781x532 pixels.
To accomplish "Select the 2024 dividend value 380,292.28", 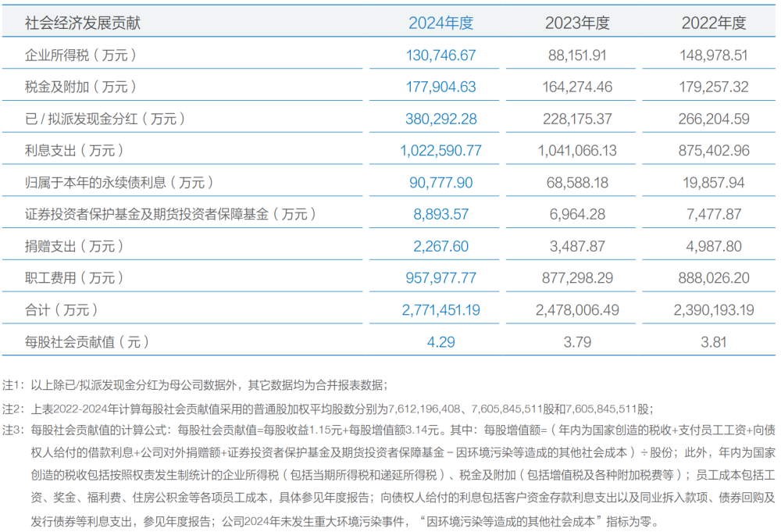I will 440,119.
